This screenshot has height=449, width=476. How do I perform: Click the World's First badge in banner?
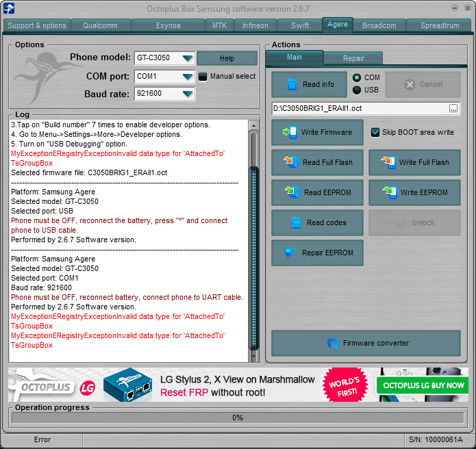(345, 385)
